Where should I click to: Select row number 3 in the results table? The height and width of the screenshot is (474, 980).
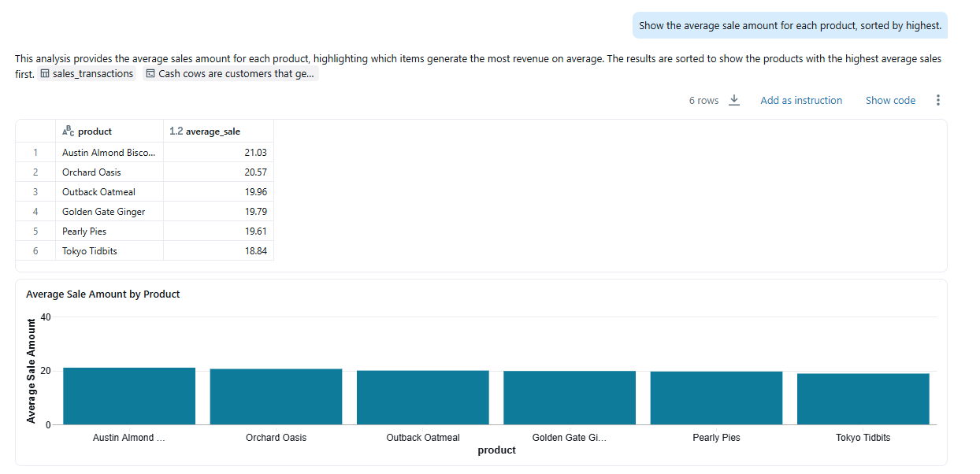coord(35,191)
